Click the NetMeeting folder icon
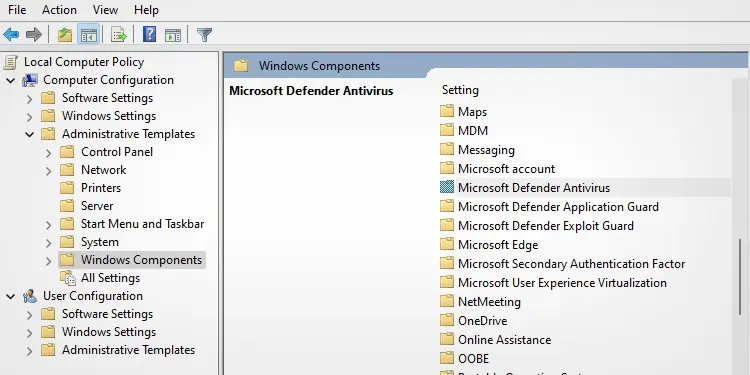 (x=447, y=301)
